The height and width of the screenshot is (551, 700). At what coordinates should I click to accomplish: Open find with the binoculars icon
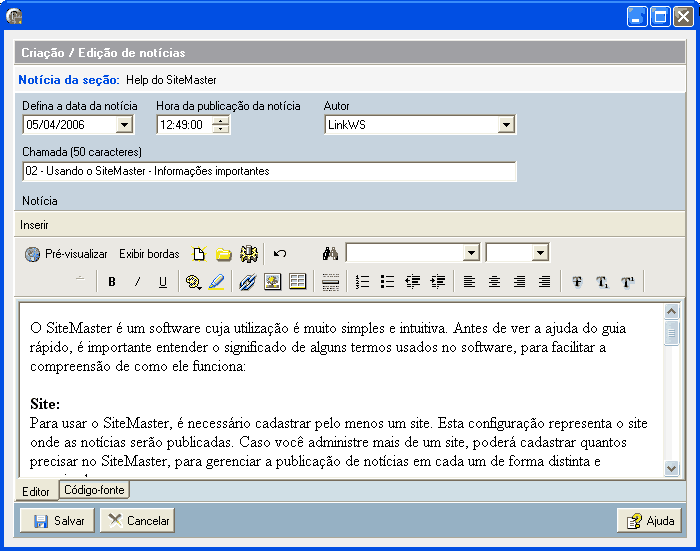click(x=330, y=254)
